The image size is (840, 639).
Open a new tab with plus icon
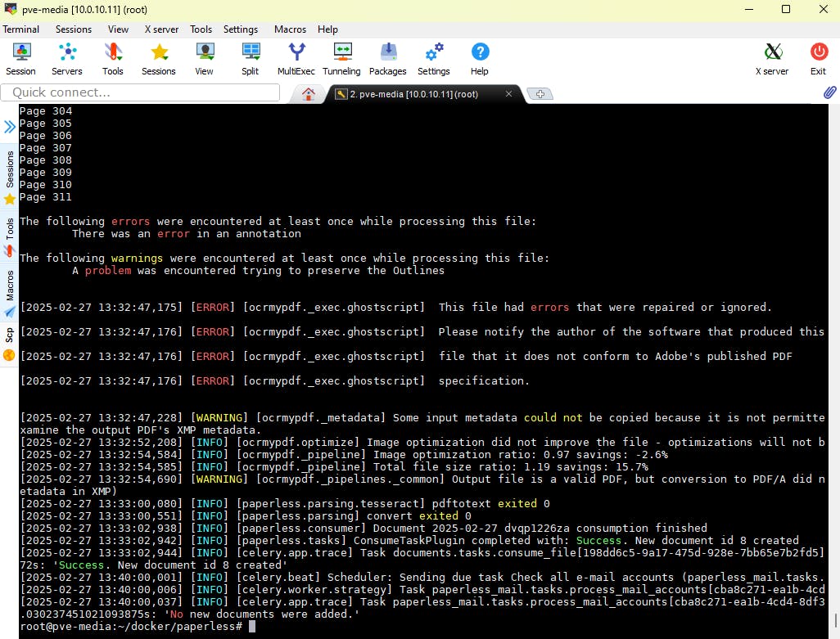[540, 94]
